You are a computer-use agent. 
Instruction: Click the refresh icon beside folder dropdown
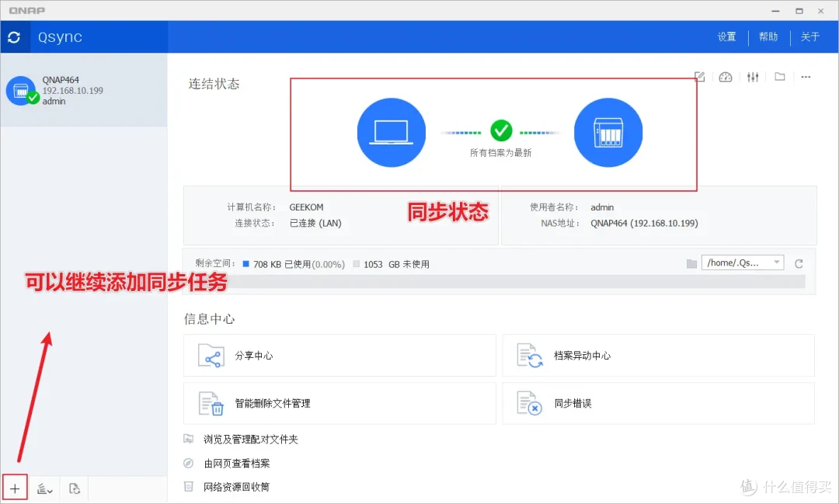799,263
